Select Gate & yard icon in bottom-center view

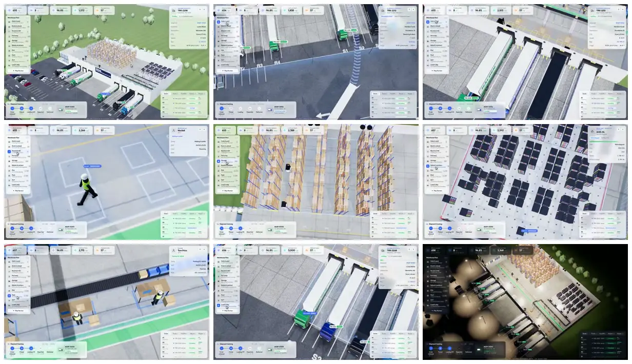coord(219,261)
